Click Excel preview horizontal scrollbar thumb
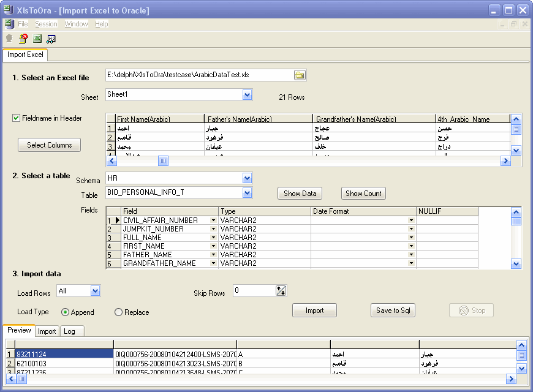The image size is (533, 392). tap(163, 161)
